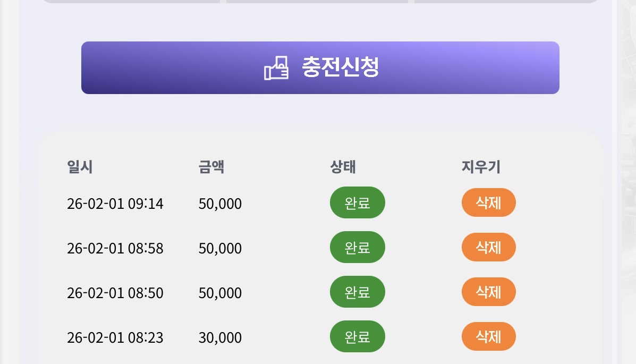Click the 금액 column header
The height and width of the screenshot is (364, 636).
point(211,167)
